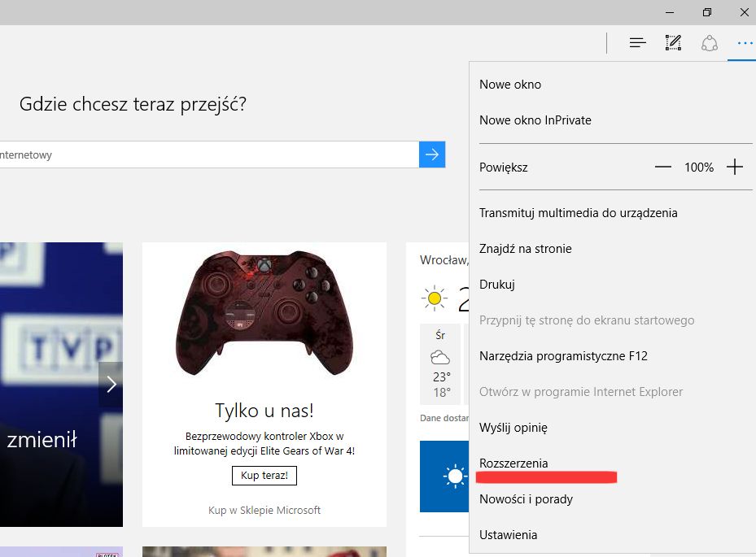Select Znajdź na stronie
The image size is (756, 557).
click(526, 249)
